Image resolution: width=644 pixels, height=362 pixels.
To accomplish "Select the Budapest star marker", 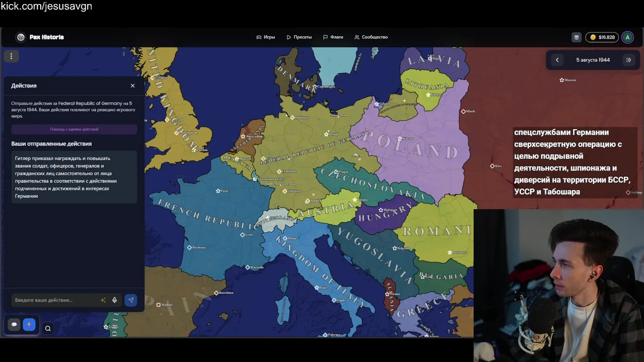I will coord(381,210).
